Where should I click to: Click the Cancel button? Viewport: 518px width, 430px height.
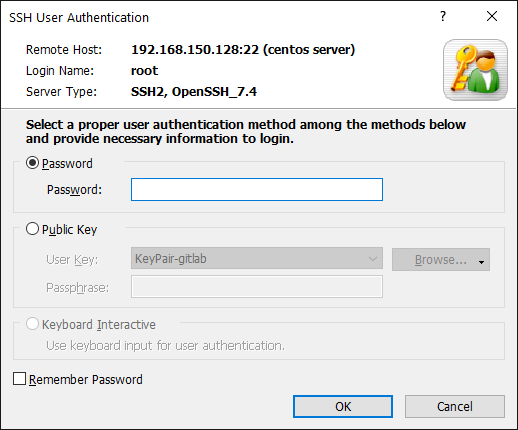pyautogui.click(x=455, y=406)
